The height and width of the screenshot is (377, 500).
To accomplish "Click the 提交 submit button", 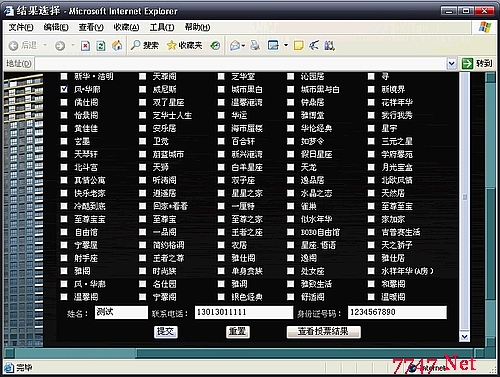I will click(166, 332).
